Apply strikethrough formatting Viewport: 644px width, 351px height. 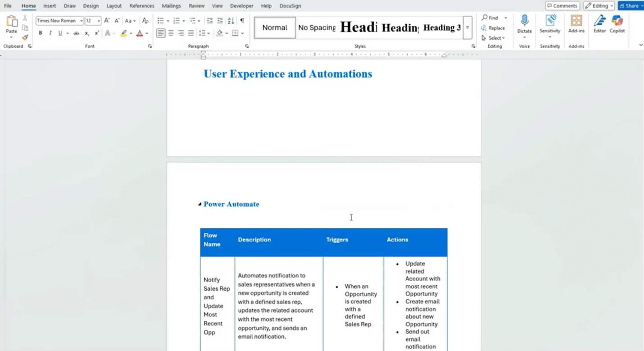tap(76, 33)
